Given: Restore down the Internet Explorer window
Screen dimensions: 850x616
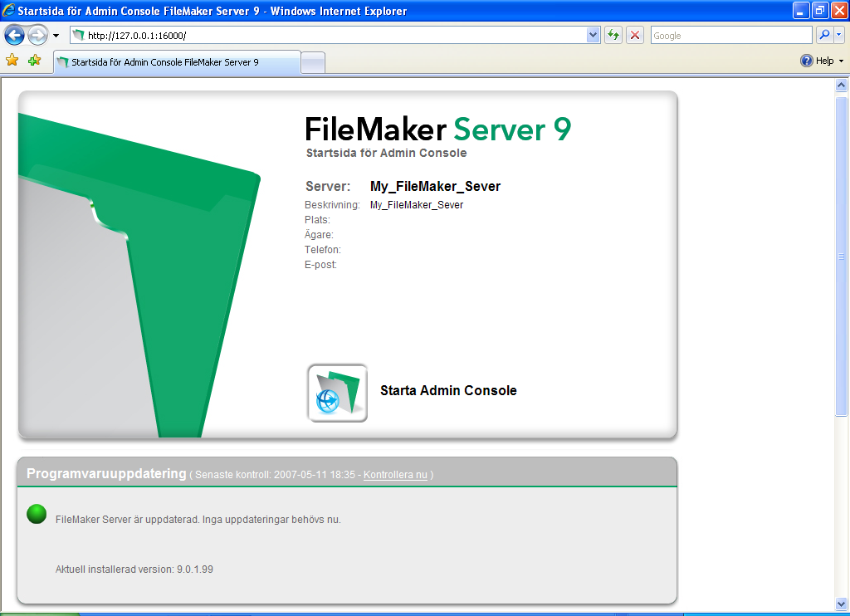Looking at the screenshot, I should [x=820, y=10].
